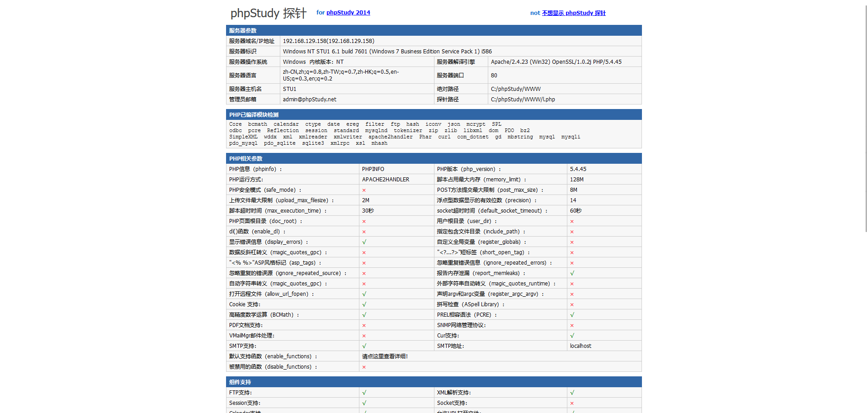Click the xmlrpc module name
Screen dimensions: 868x413
tap(340, 143)
